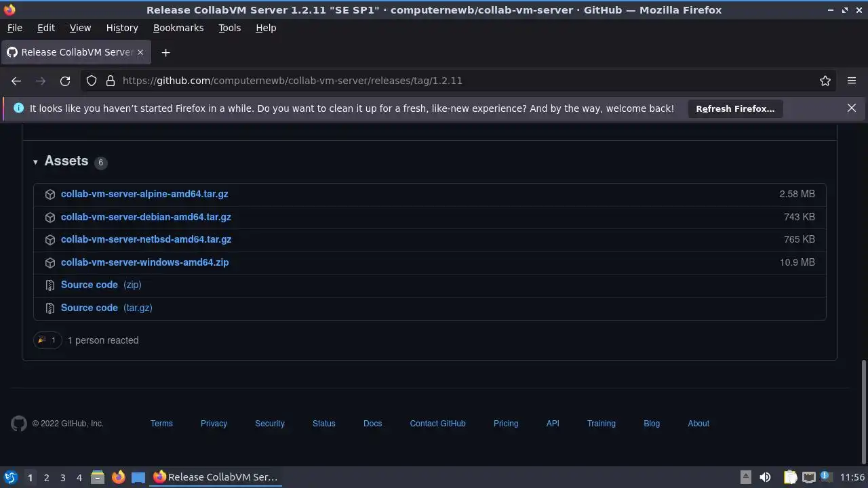Screen dimensions: 868x488
Task: Open the clipboard icon in system tray
Action: [791, 477]
